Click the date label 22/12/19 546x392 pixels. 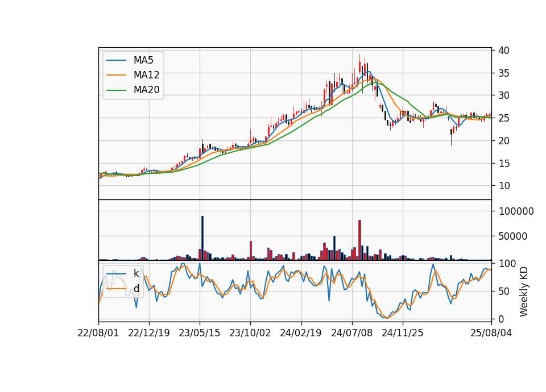click(149, 333)
